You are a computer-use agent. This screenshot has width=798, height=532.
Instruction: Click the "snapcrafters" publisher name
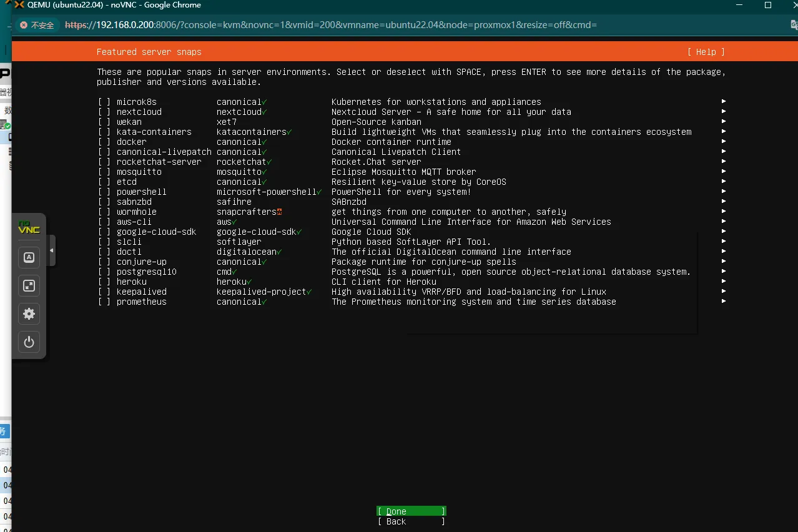pos(247,212)
